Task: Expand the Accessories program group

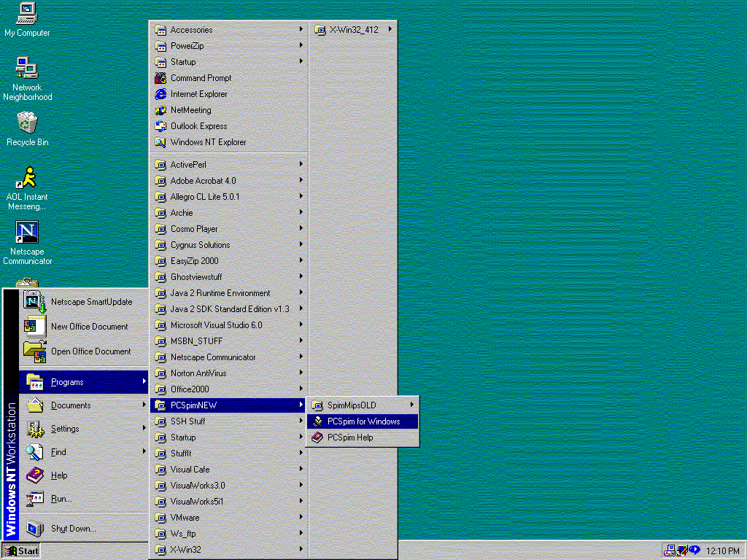Action: (191, 30)
